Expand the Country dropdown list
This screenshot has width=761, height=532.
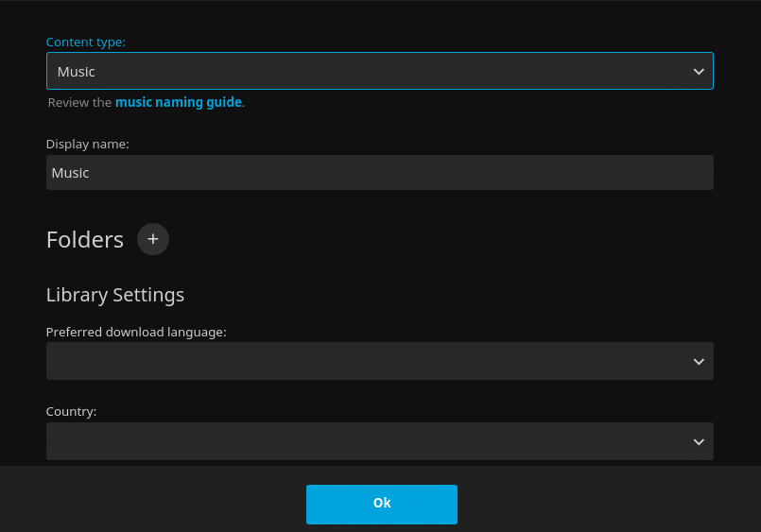pos(379,441)
